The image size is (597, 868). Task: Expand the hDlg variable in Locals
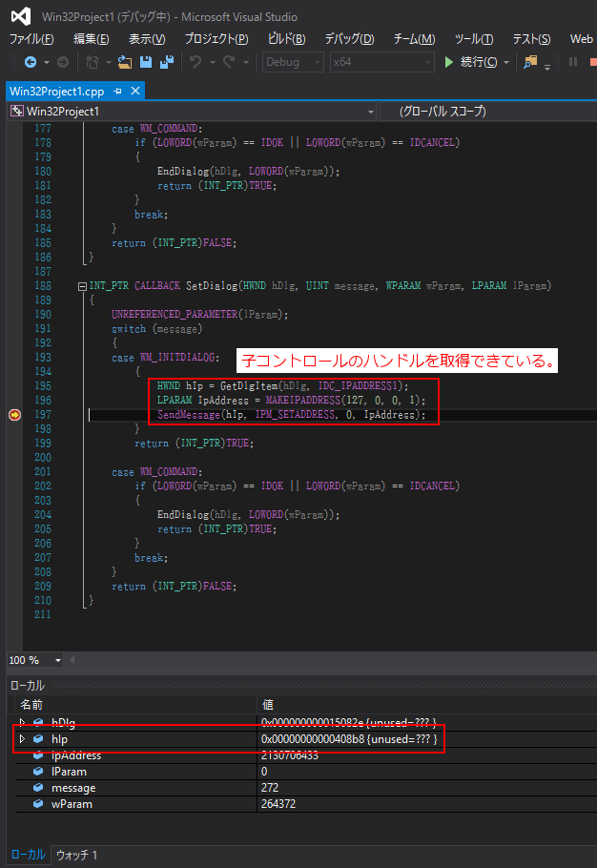[22, 723]
